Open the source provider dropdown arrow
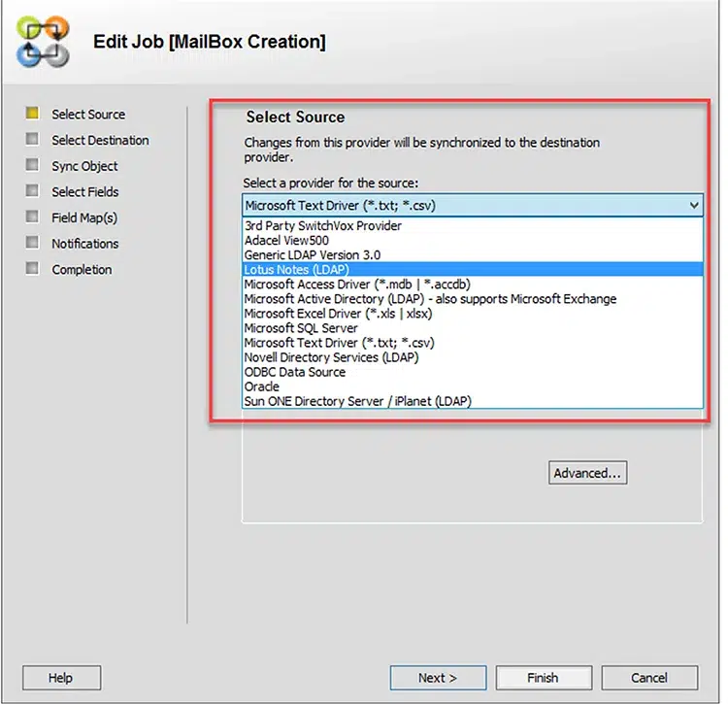The height and width of the screenshot is (704, 728). pos(694,205)
